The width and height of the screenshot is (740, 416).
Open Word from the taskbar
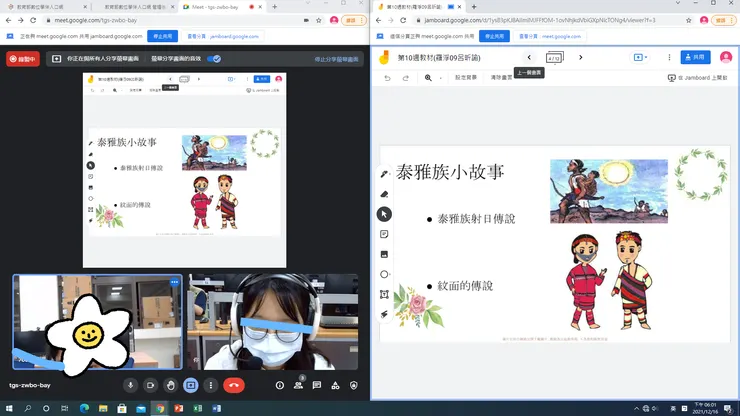coord(217,408)
